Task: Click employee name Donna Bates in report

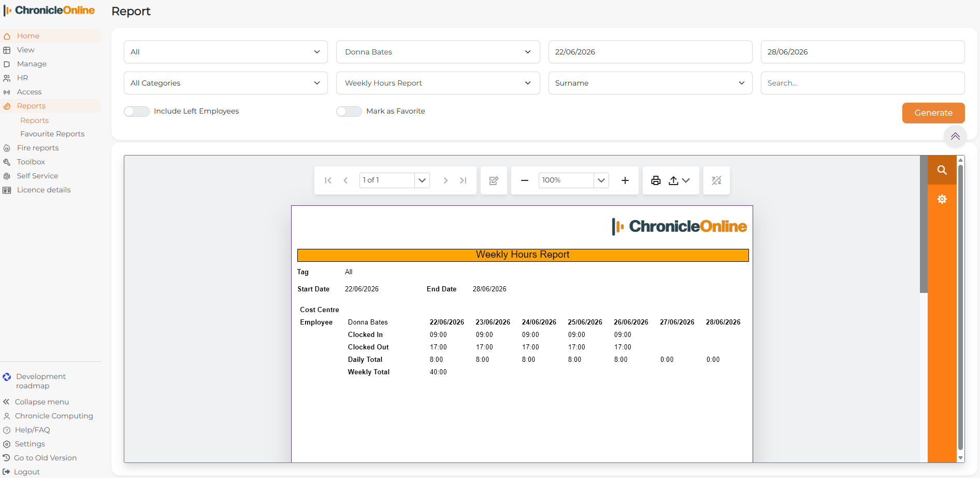Action: (x=368, y=322)
